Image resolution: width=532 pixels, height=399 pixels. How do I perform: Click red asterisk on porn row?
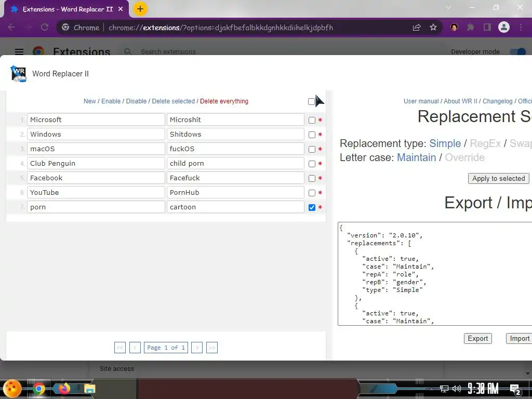point(320,207)
